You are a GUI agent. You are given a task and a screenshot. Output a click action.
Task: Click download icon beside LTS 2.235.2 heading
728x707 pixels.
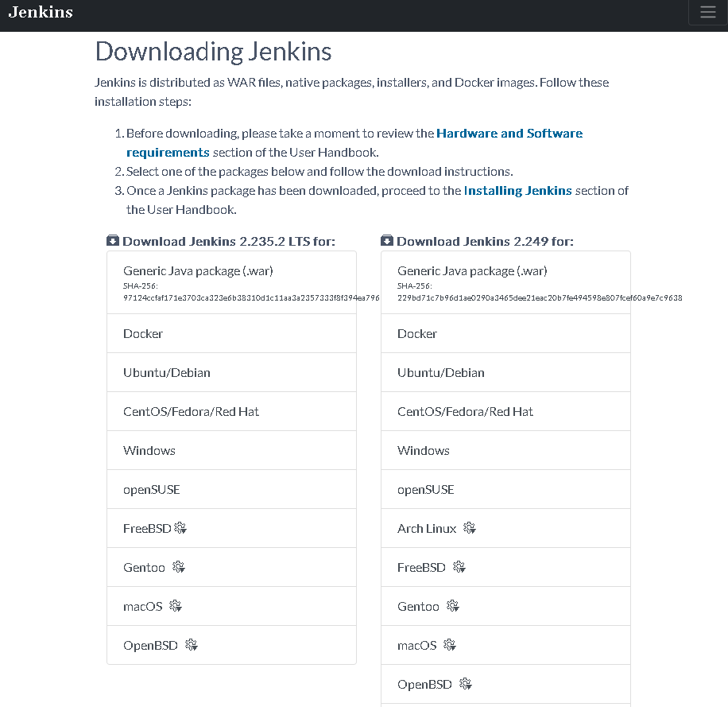[113, 241]
